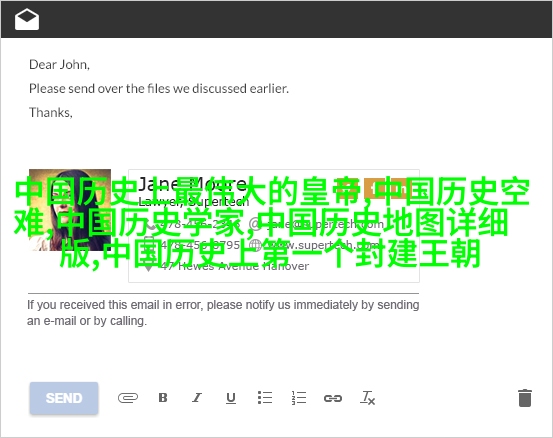553x438 pixels.
Task: Insert a bulleted list
Action: (x=265, y=397)
